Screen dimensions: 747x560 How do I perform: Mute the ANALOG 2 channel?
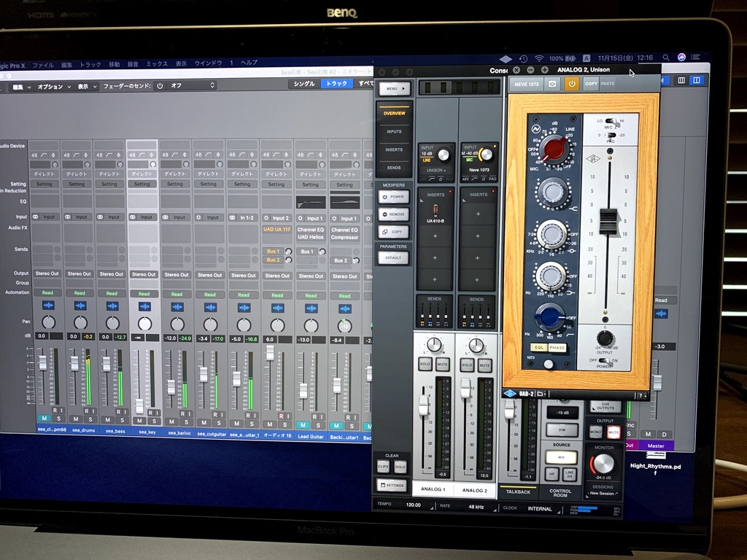click(484, 365)
